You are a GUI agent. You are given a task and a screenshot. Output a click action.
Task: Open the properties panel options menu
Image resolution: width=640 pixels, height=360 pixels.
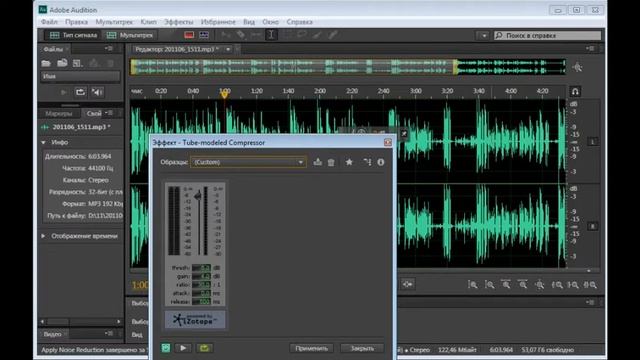[x=110, y=113]
